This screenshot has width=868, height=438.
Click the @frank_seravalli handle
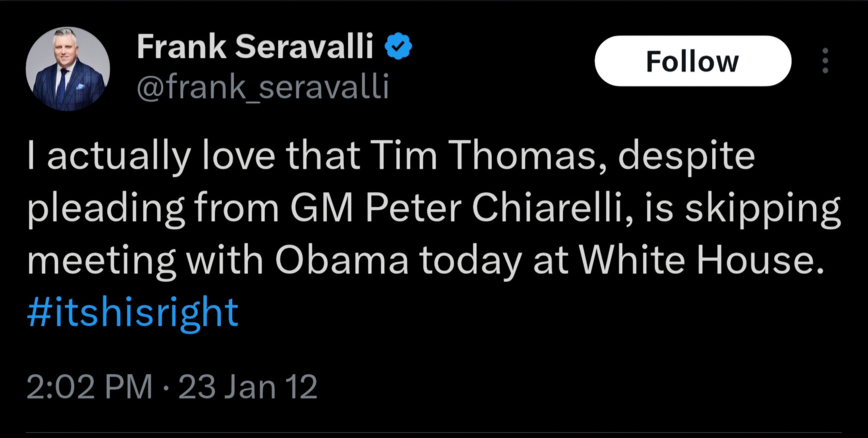pyautogui.click(x=263, y=86)
